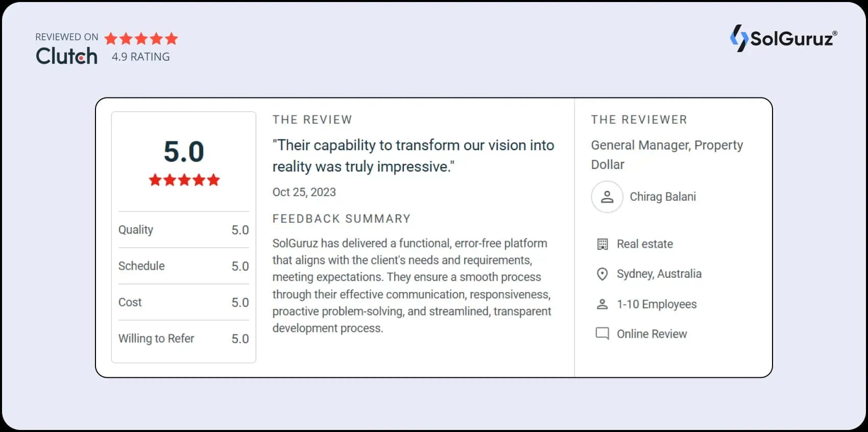Click the red stars under 5.0 score
The height and width of the screenshot is (432, 868).
[x=184, y=180]
